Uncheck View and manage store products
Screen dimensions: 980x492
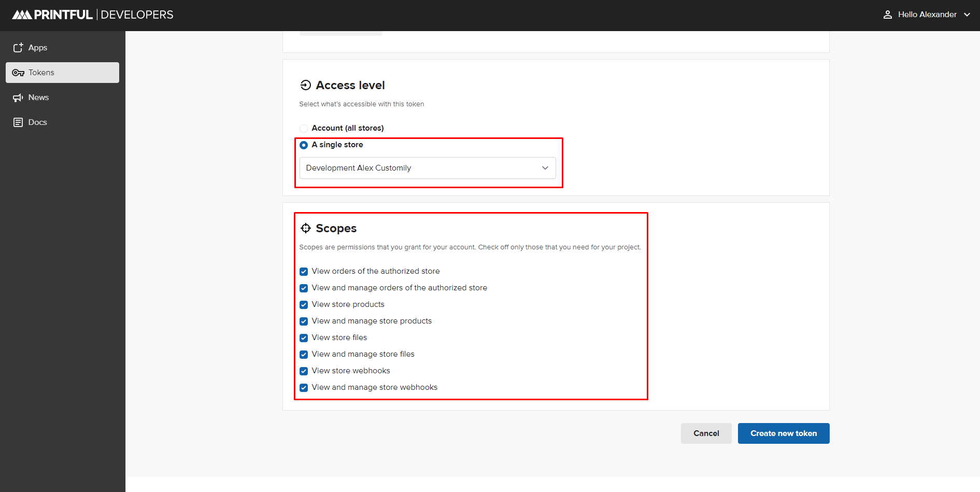304,321
